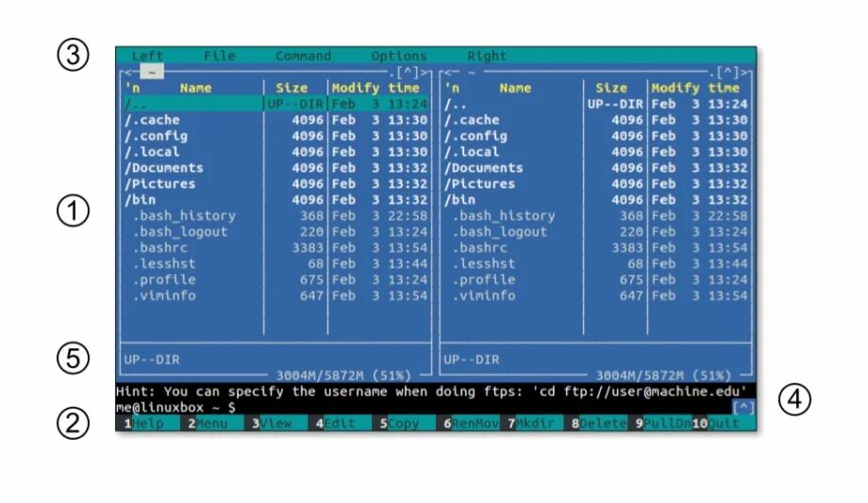Screen dimensions: 868x503
Task: Select .profile file in left panel
Action: (x=275, y=280)
